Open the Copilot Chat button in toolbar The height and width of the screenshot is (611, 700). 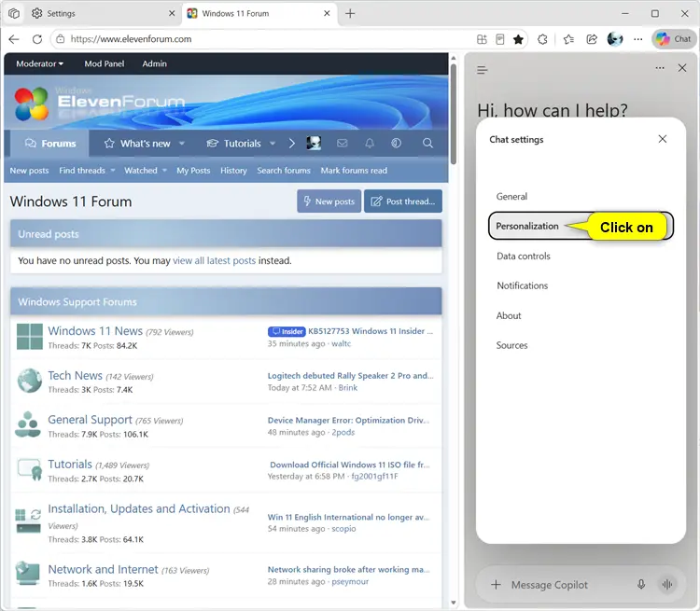pyautogui.click(x=674, y=39)
